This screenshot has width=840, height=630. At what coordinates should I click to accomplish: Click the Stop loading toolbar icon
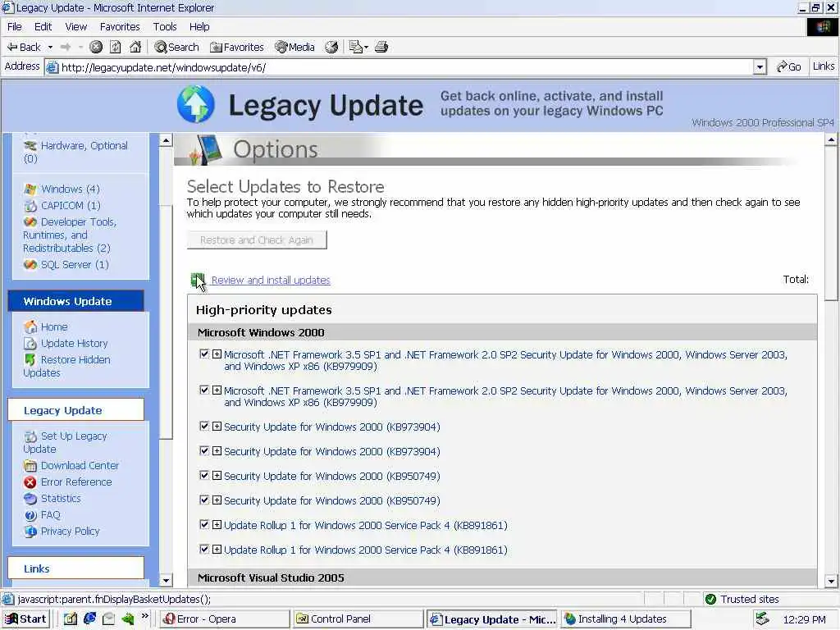(x=96, y=47)
